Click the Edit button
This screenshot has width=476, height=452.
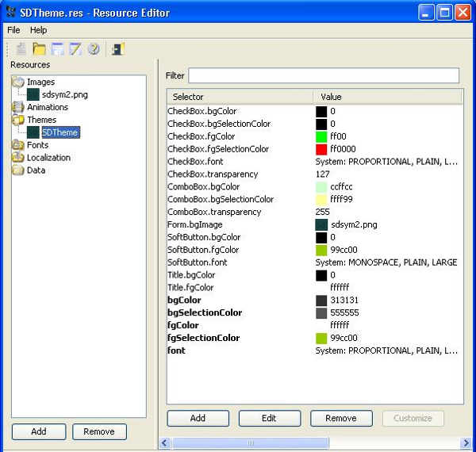tap(270, 419)
